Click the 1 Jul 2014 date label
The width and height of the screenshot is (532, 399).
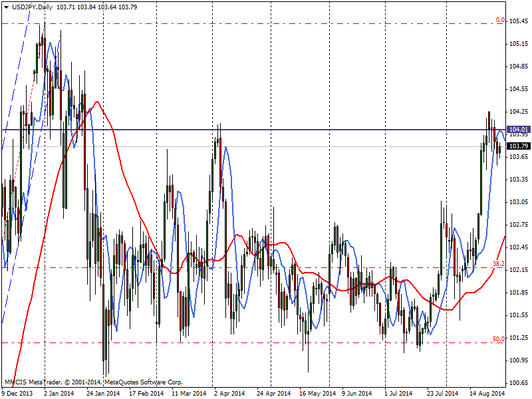pyautogui.click(x=398, y=393)
